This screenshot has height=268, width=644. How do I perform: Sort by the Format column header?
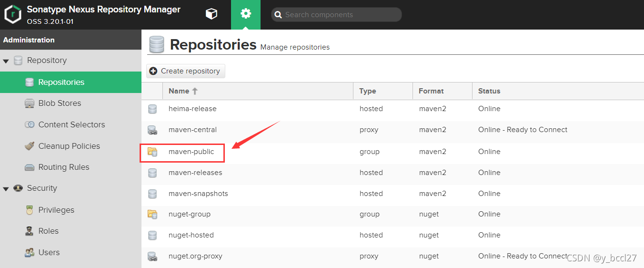coord(443,91)
